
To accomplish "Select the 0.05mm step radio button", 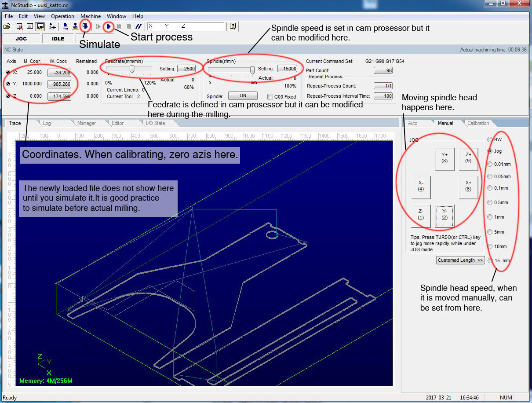I will coord(490,176).
